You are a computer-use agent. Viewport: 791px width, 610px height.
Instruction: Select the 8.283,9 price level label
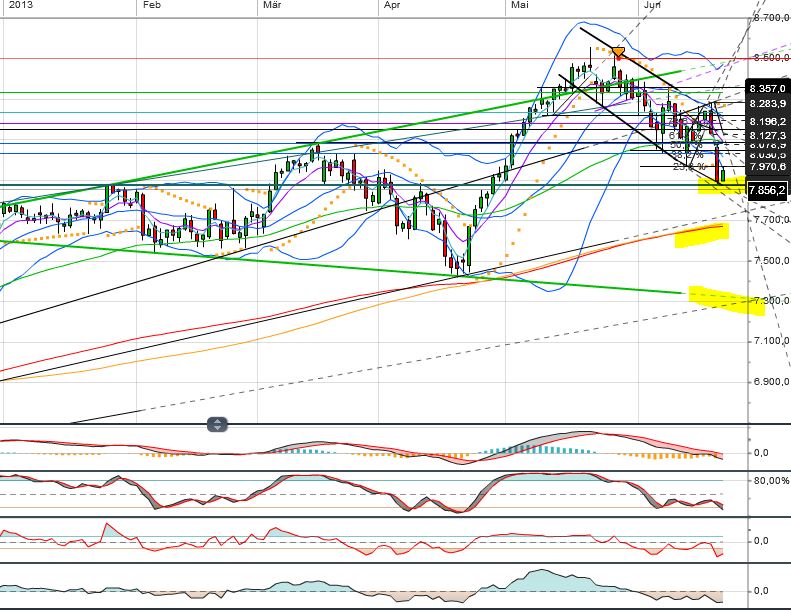tap(767, 103)
